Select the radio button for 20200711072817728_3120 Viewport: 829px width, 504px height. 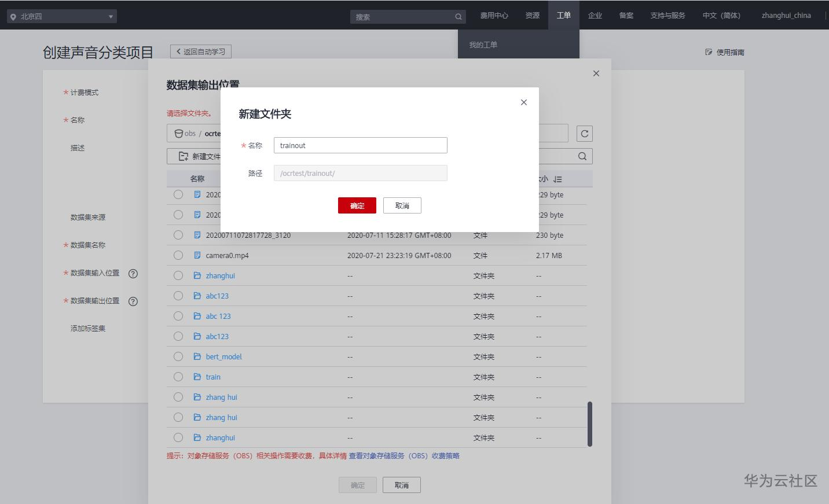(x=178, y=235)
